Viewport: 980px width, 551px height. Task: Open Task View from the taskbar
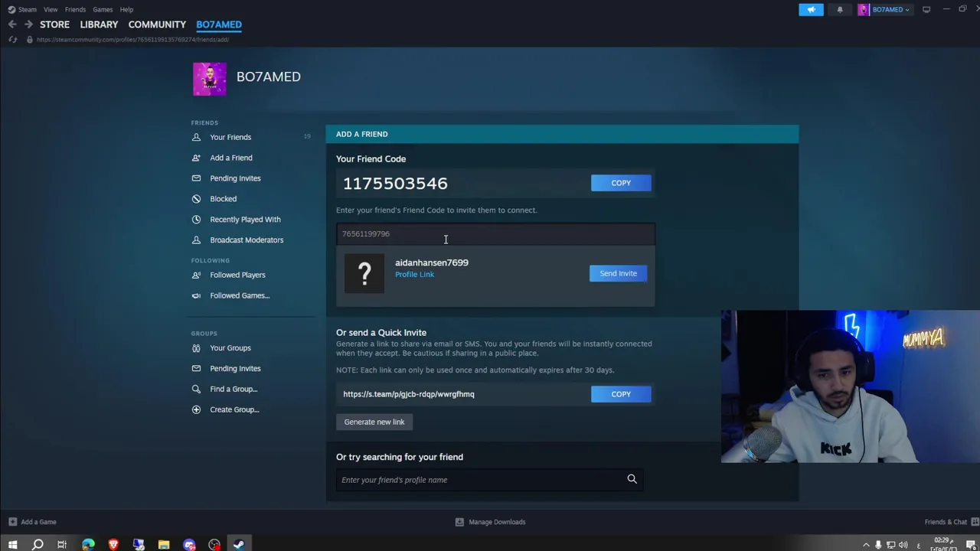62,545
